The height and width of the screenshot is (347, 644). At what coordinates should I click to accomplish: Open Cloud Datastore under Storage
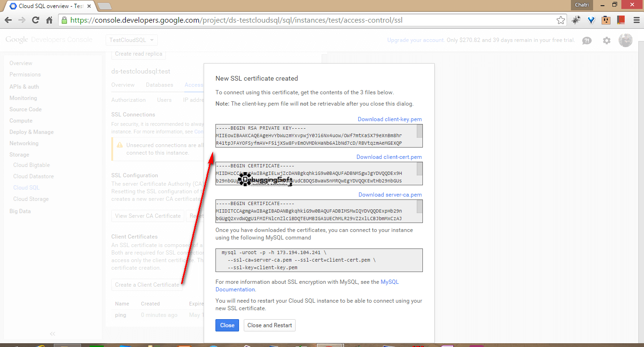pos(33,176)
